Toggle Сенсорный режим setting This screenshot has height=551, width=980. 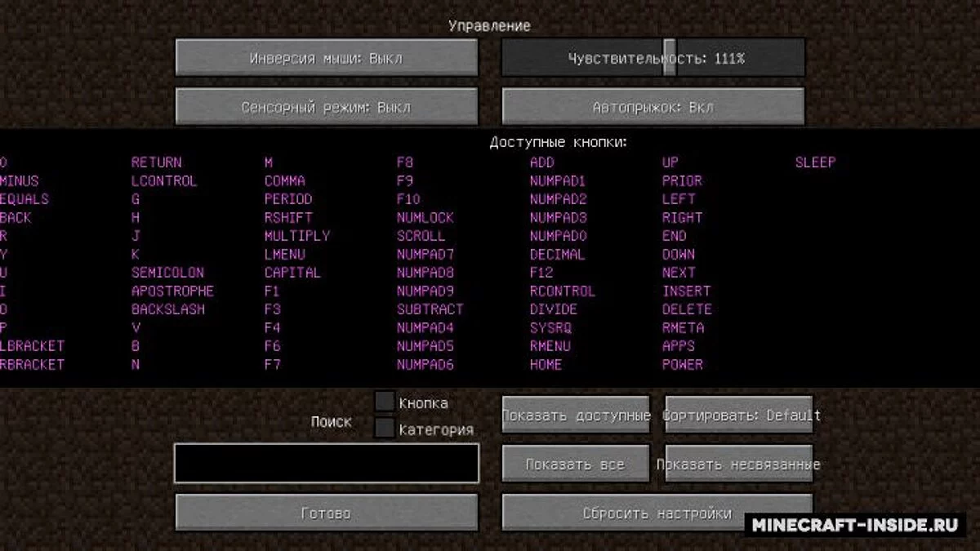[327, 107]
